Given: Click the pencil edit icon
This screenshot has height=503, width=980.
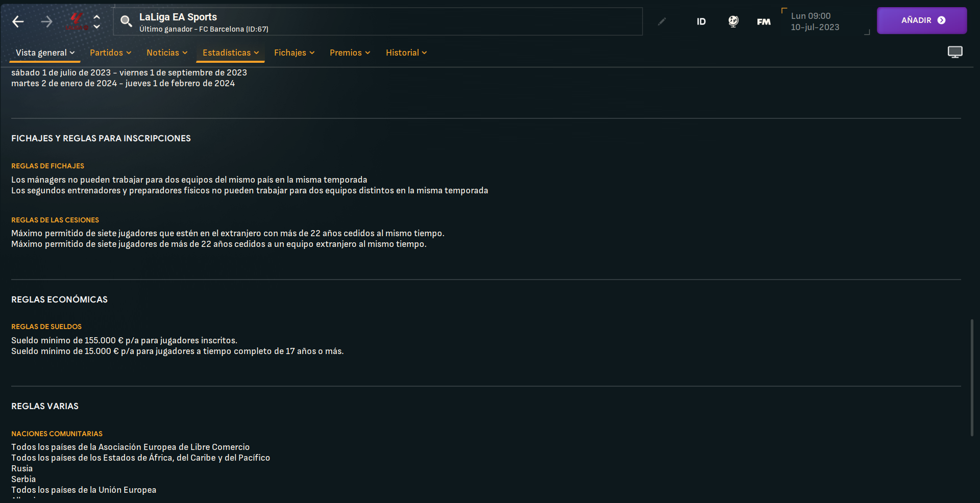Looking at the screenshot, I should [x=661, y=21].
